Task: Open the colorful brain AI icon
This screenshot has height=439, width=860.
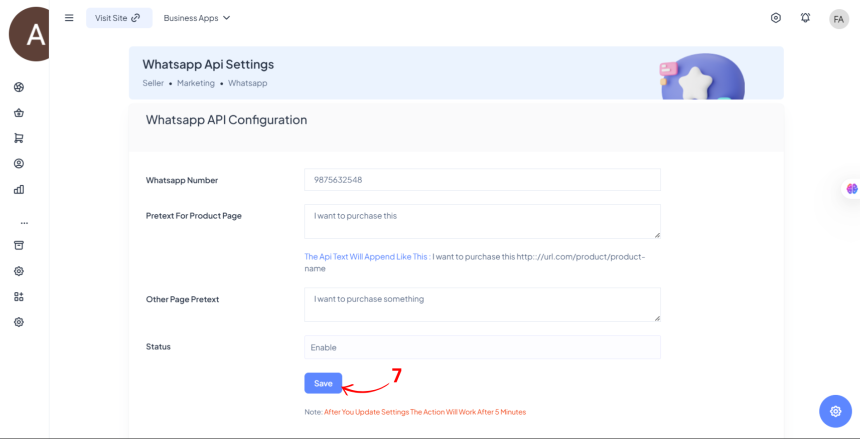Action: click(x=851, y=189)
